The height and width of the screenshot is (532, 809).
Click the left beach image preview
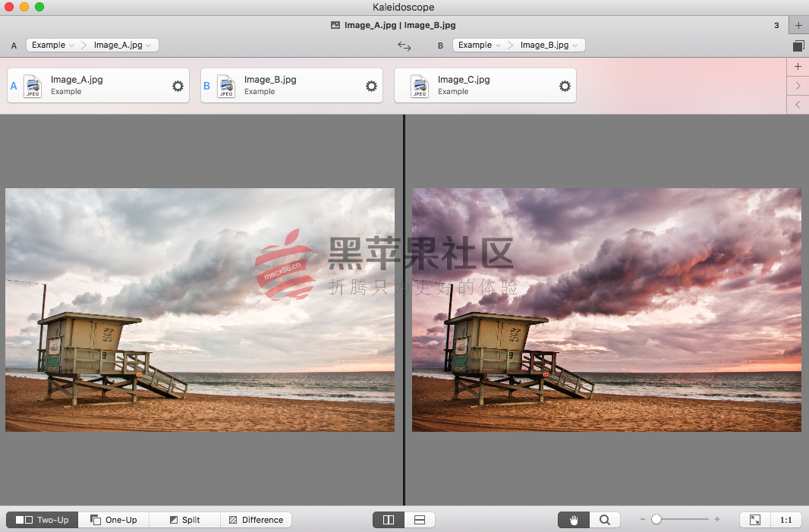200,310
